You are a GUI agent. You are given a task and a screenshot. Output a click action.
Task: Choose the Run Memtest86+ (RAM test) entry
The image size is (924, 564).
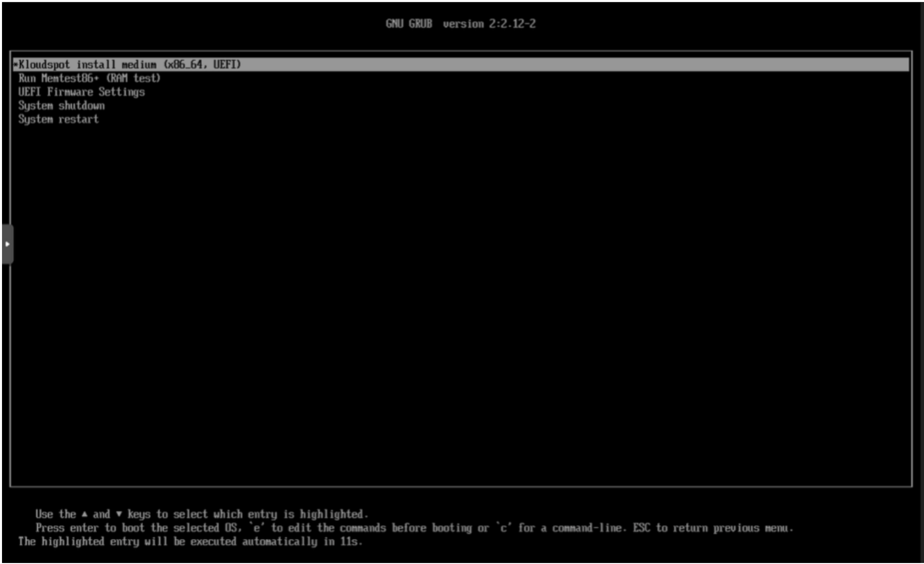tap(89, 78)
